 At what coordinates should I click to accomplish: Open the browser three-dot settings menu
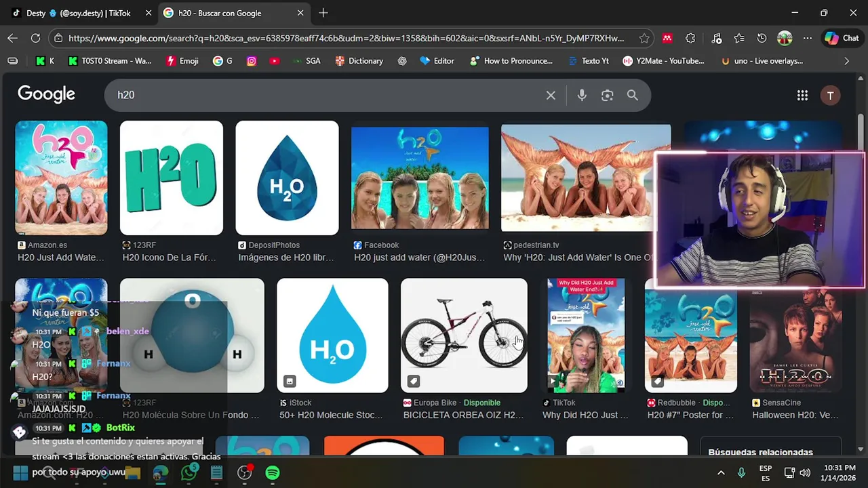tap(808, 39)
